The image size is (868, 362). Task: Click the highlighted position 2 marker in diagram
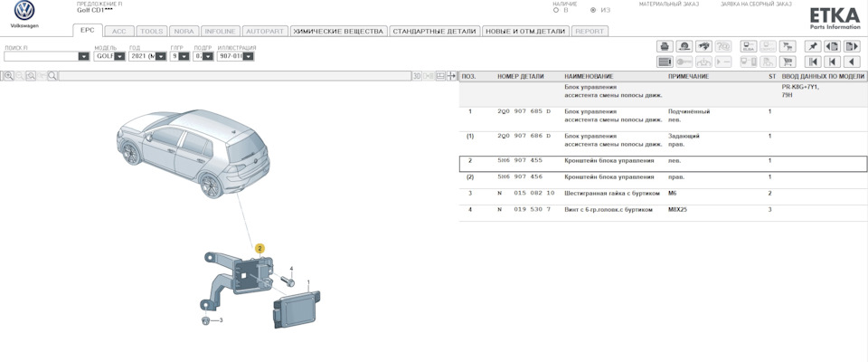click(259, 248)
